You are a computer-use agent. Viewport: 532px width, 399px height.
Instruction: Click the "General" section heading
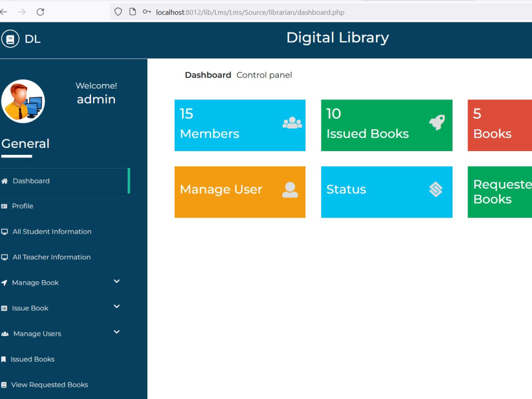pos(26,144)
